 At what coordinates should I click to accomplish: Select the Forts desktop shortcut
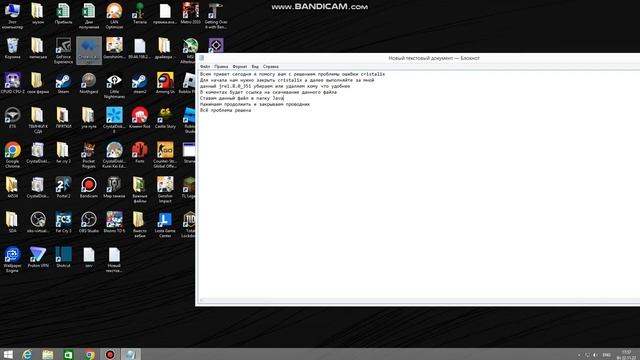point(140,153)
